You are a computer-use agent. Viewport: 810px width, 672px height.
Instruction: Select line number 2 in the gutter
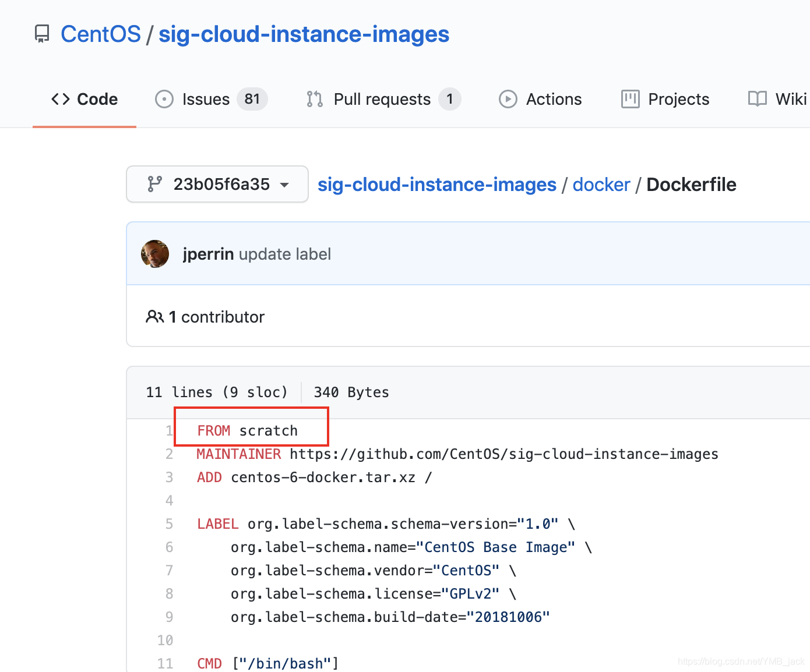[169, 454]
